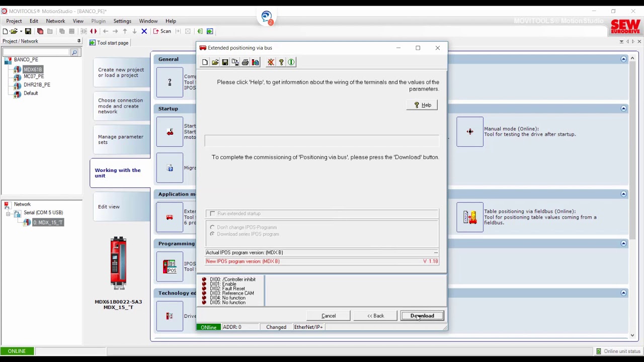Collapse the General section chevron

point(623,59)
